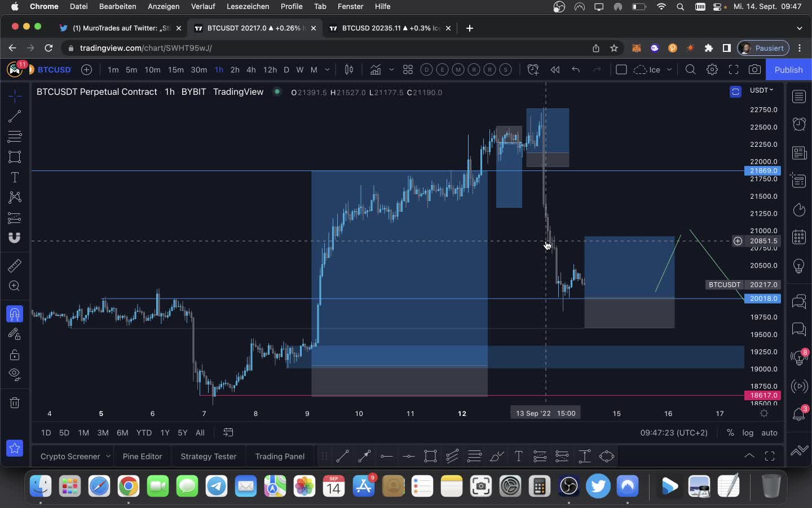Open chart settings gear in top toolbar

tap(712, 69)
